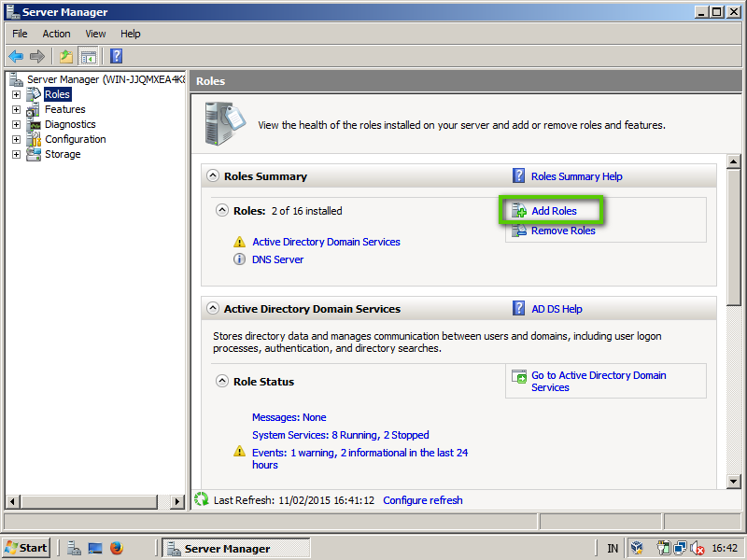The image size is (747, 560).
Task: Open the Active Directory Domain Services role link
Action: (x=326, y=242)
